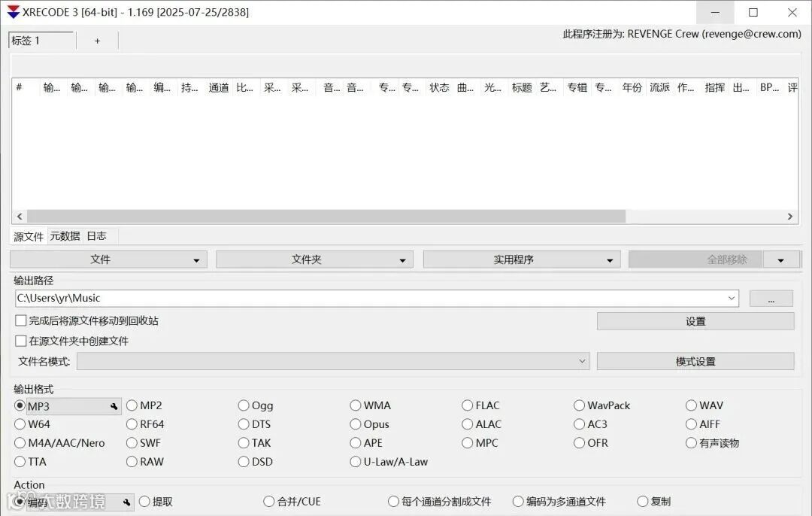The image size is (812, 516).
Task: Open the 源文件 tab
Action: (x=29, y=236)
